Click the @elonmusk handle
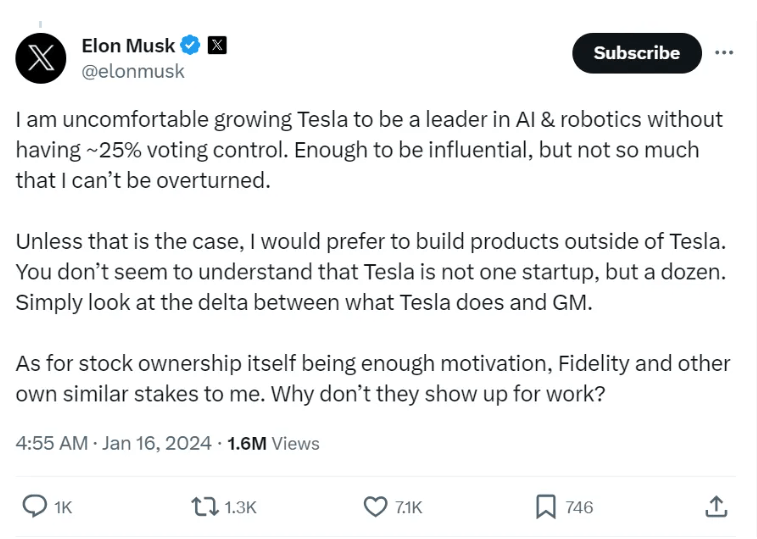 (x=133, y=72)
